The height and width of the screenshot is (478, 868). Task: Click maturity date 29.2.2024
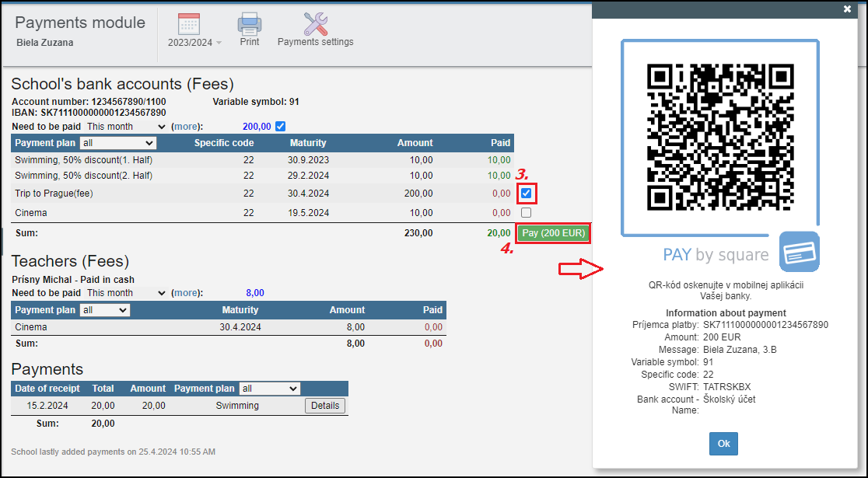[x=308, y=176]
